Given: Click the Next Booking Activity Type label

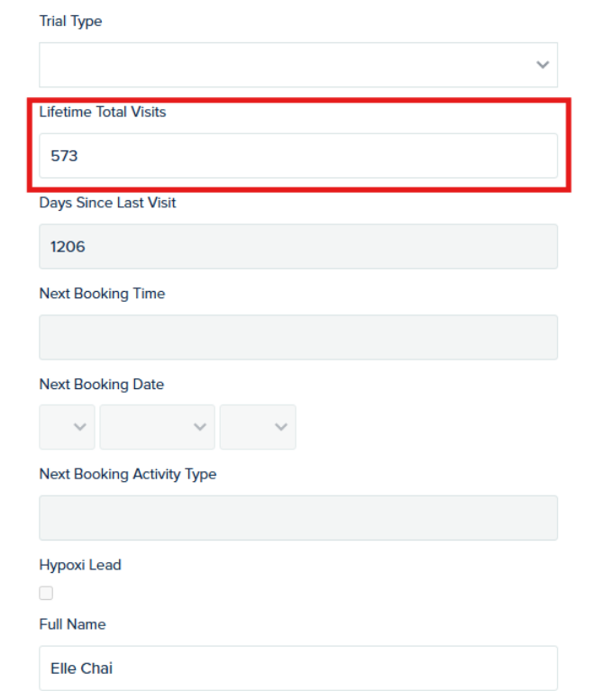Looking at the screenshot, I should (x=128, y=474).
